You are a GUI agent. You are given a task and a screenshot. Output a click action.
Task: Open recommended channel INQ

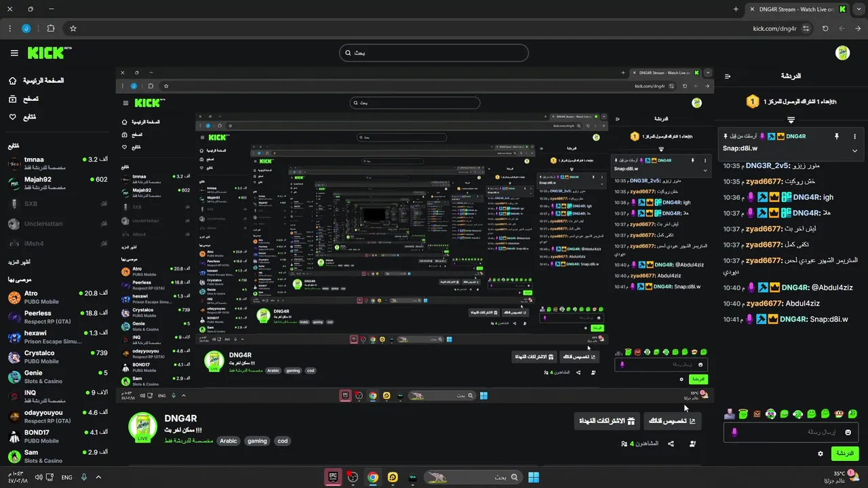pyautogui.click(x=58, y=396)
